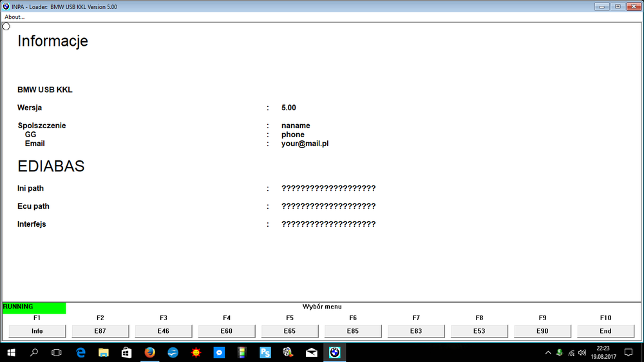The image size is (644, 362).
Task: Select the E87 model button
Action: 100,331
